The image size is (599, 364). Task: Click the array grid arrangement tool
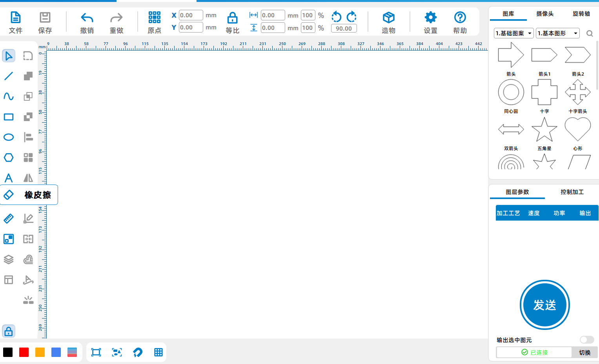(x=28, y=158)
